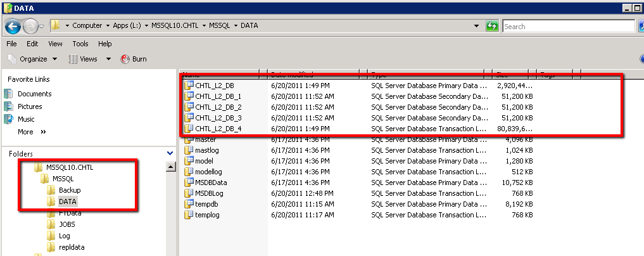
Task: Select master database file icon
Action: (x=189, y=139)
